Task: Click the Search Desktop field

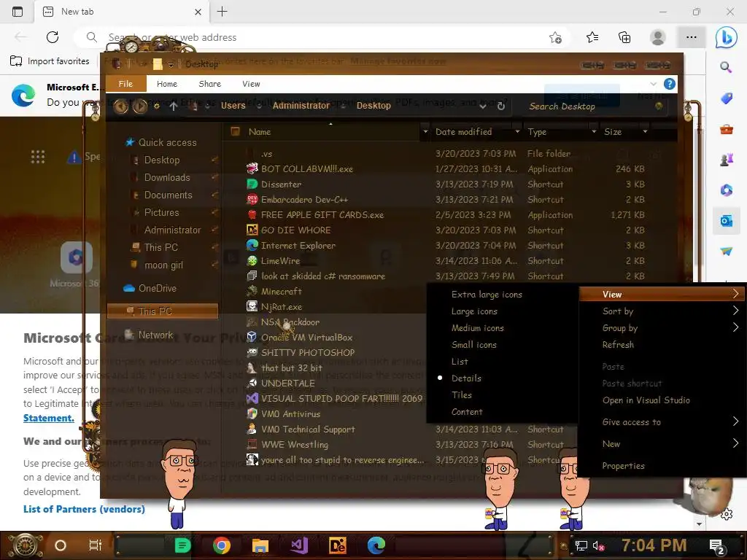Action: (589, 106)
